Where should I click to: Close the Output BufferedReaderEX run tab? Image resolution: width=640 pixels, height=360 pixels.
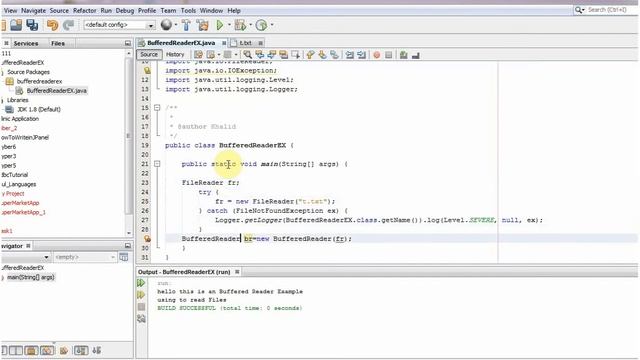(237, 272)
